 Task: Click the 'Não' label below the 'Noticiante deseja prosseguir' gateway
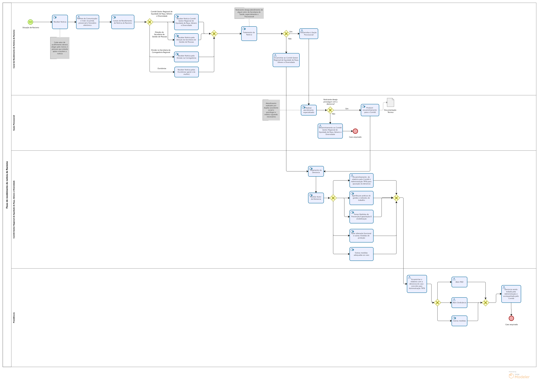click(x=333, y=114)
